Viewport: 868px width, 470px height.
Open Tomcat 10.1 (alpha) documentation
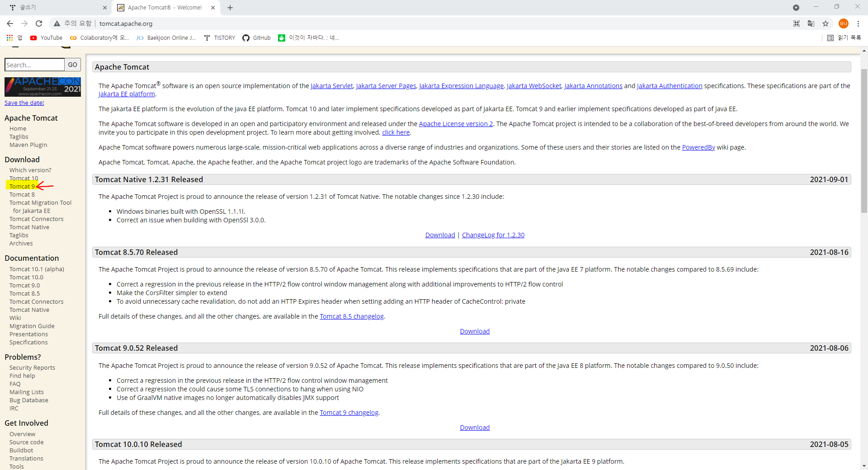37,269
